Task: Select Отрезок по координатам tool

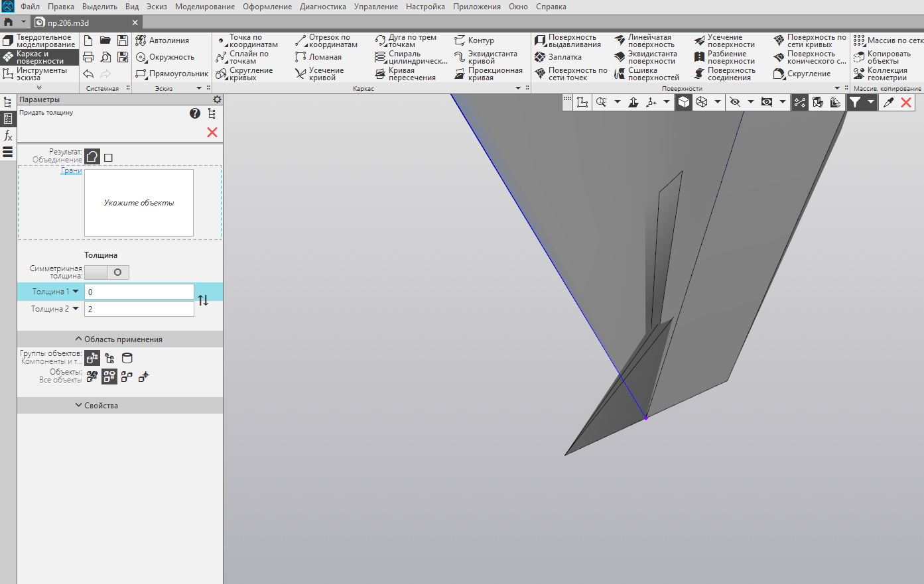Action: (327, 41)
